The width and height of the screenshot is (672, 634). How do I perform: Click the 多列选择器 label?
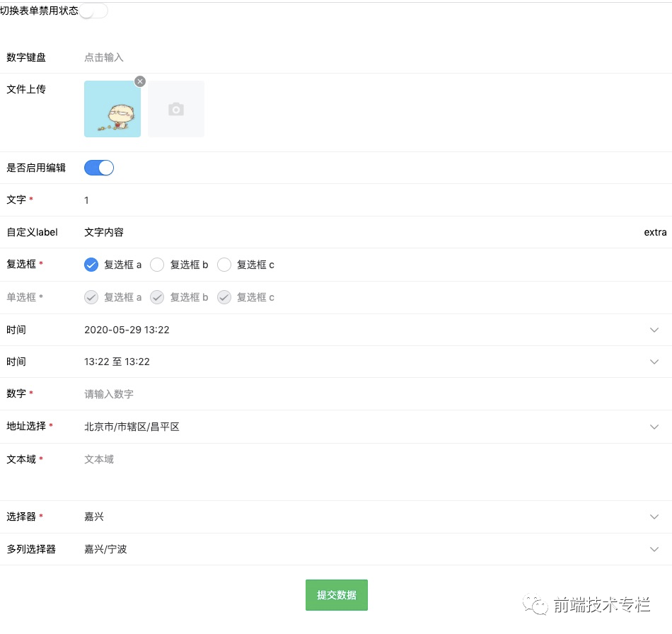tap(31, 549)
